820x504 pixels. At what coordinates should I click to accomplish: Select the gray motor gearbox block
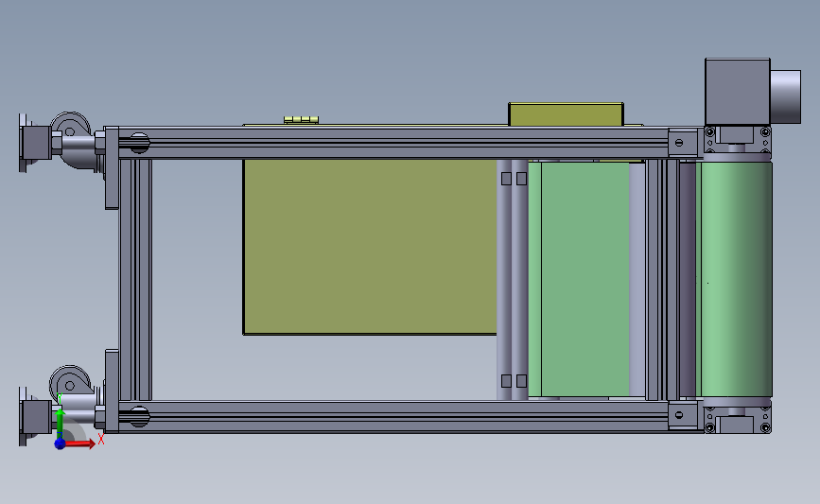point(738,92)
